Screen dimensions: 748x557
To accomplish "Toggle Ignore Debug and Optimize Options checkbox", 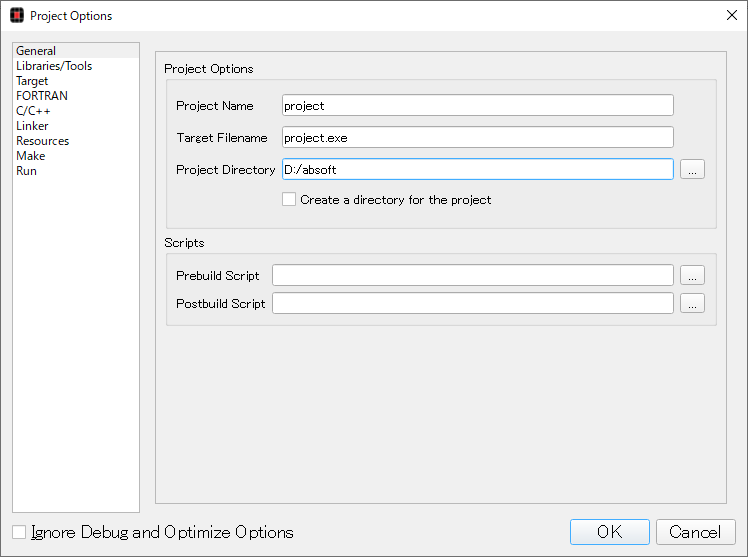I will [19, 532].
